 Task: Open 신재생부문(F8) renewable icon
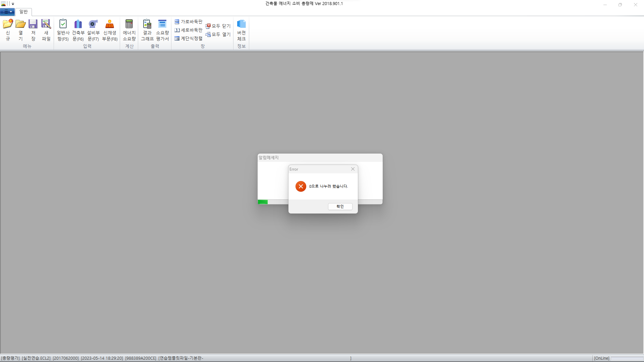coord(110,24)
